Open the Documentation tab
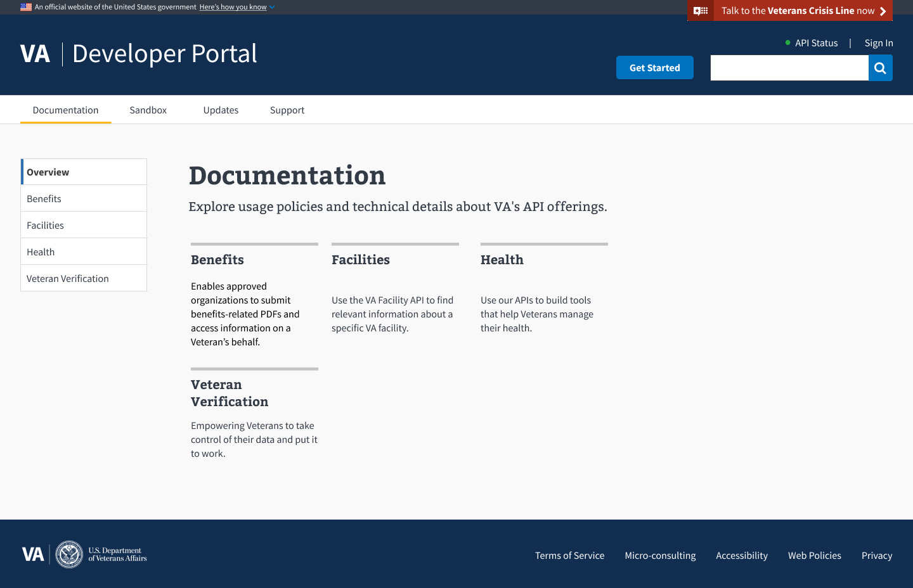 (x=66, y=110)
